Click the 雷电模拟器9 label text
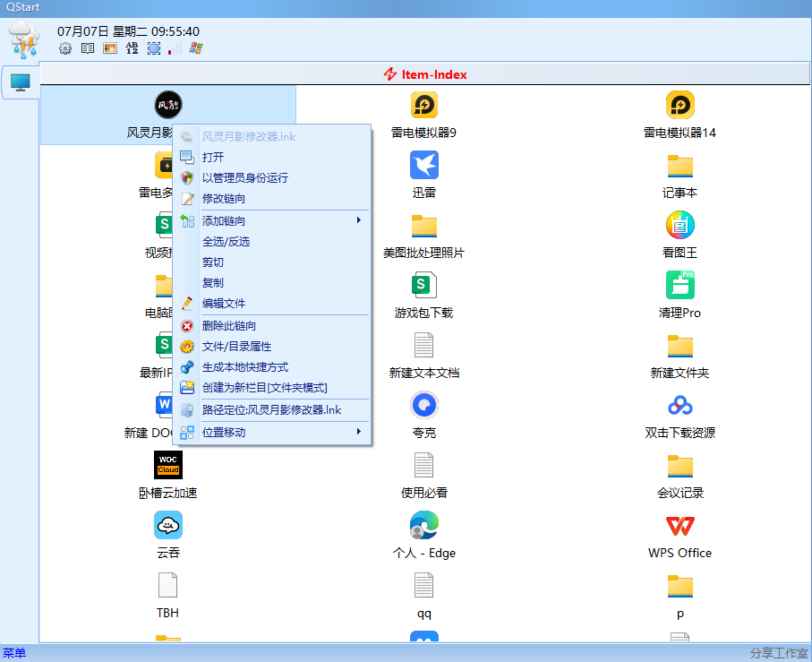Viewport: 812px width, 662px height. click(x=424, y=133)
